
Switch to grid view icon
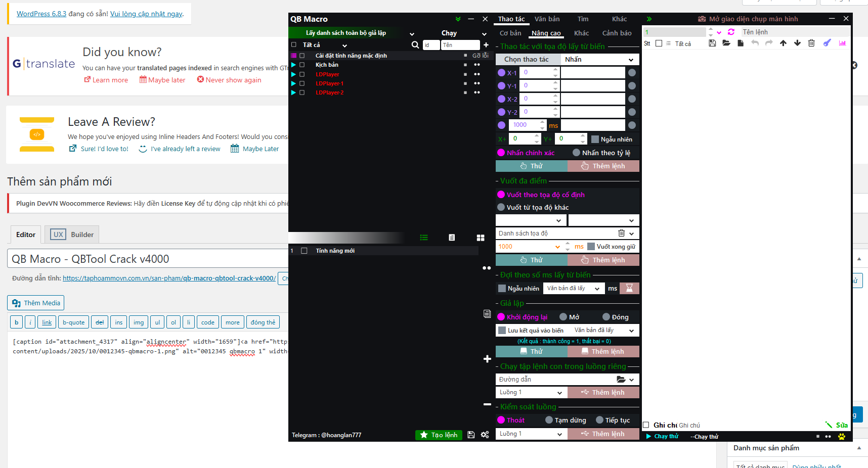click(481, 238)
